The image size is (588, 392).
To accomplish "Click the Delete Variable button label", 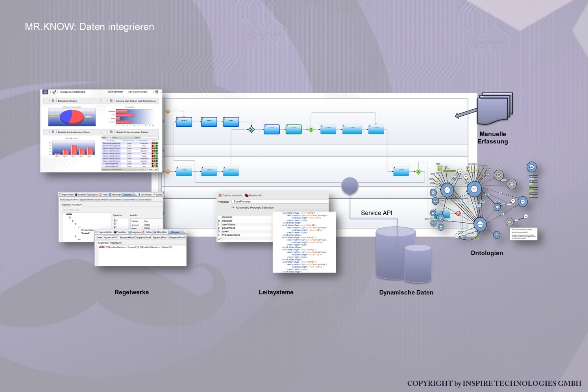I will (x=232, y=195).
